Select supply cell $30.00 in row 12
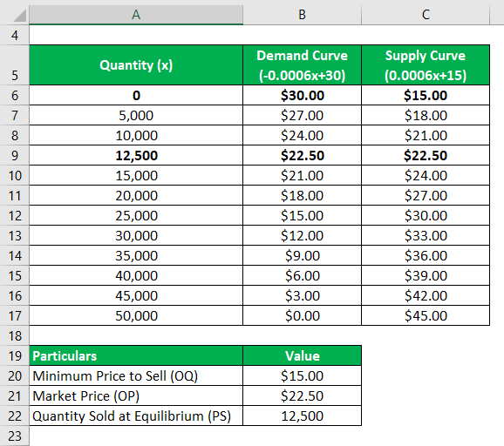Image resolution: width=504 pixels, height=446 pixels. pyautogui.click(x=426, y=215)
